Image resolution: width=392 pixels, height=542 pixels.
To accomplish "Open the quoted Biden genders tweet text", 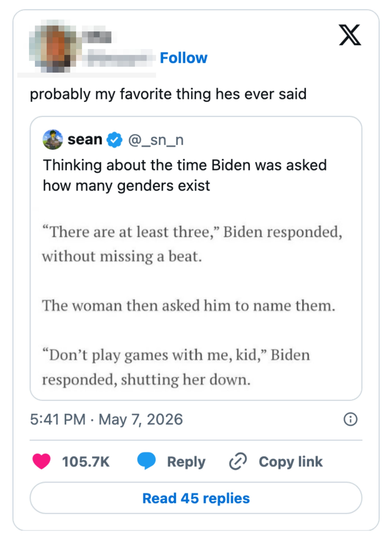I will pyautogui.click(x=185, y=175).
